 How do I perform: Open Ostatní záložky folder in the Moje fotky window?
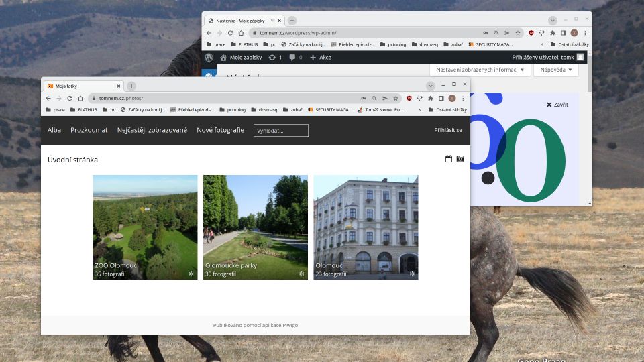[447, 109]
